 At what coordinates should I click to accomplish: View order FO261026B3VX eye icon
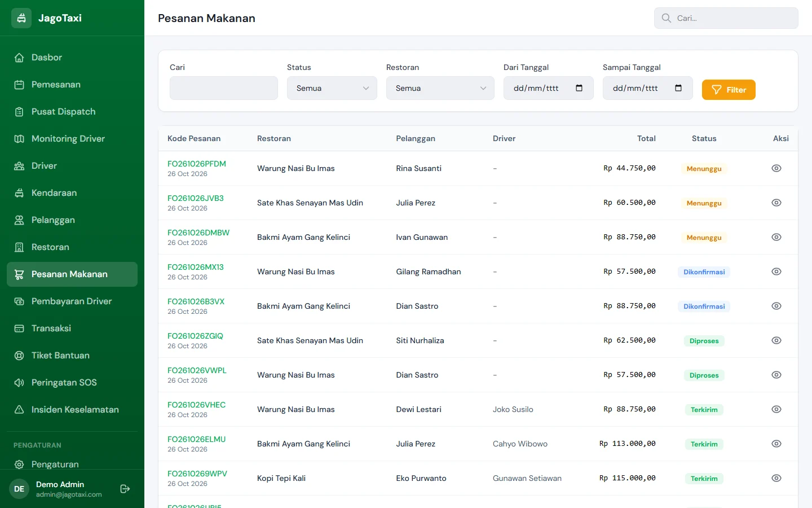pos(776,306)
